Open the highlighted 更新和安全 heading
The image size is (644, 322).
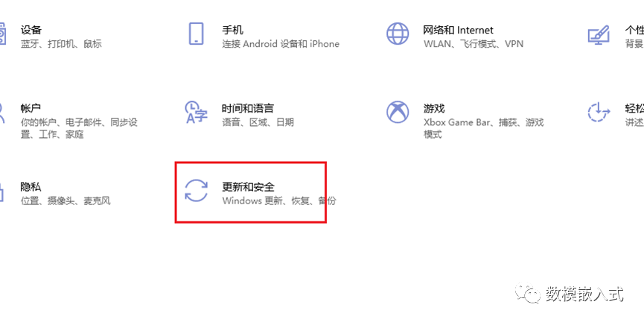[x=248, y=186]
